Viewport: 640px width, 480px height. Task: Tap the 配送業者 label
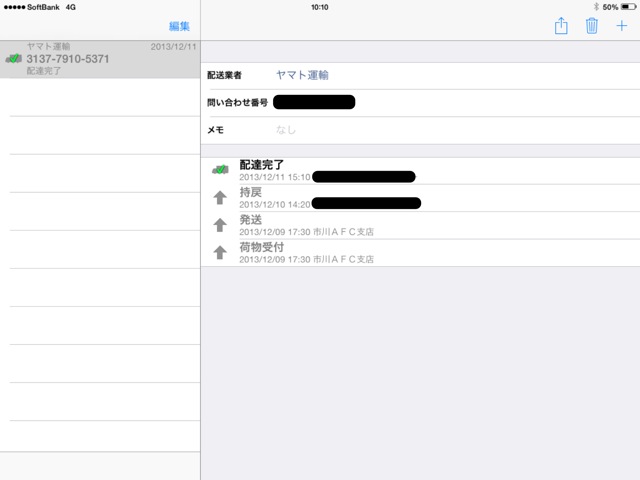click(x=224, y=75)
